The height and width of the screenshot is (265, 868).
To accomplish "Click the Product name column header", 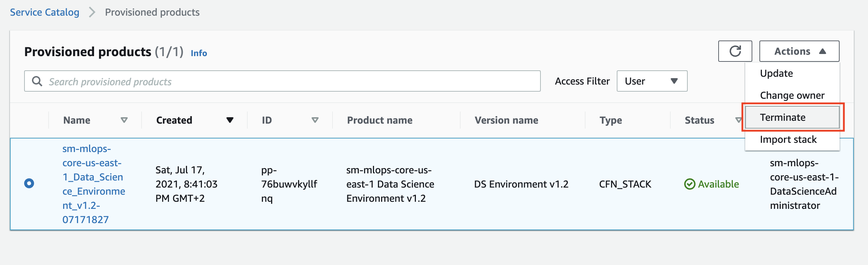I will point(380,120).
